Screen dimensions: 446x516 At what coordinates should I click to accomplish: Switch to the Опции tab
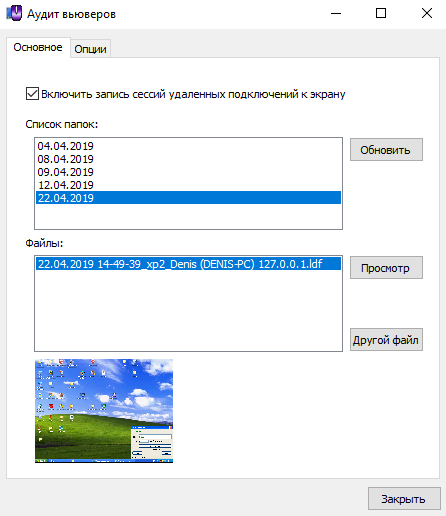coord(90,49)
